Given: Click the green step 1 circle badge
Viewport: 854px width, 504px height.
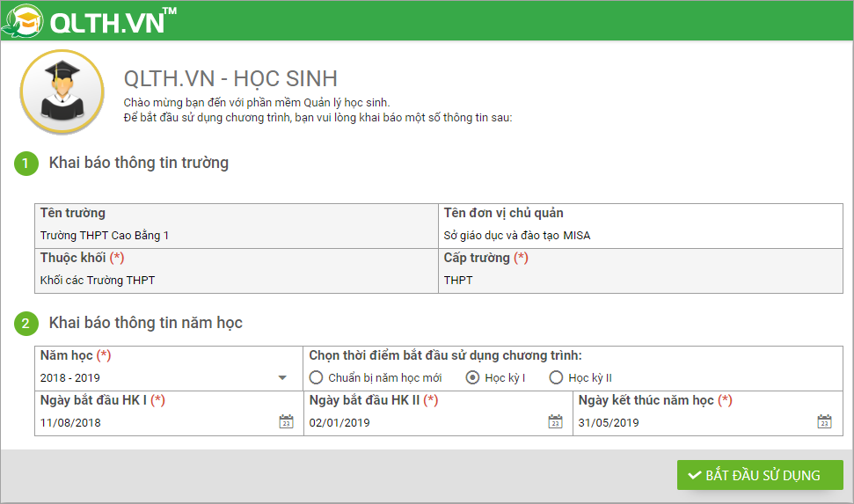Looking at the screenshot, I should (26, 164).
